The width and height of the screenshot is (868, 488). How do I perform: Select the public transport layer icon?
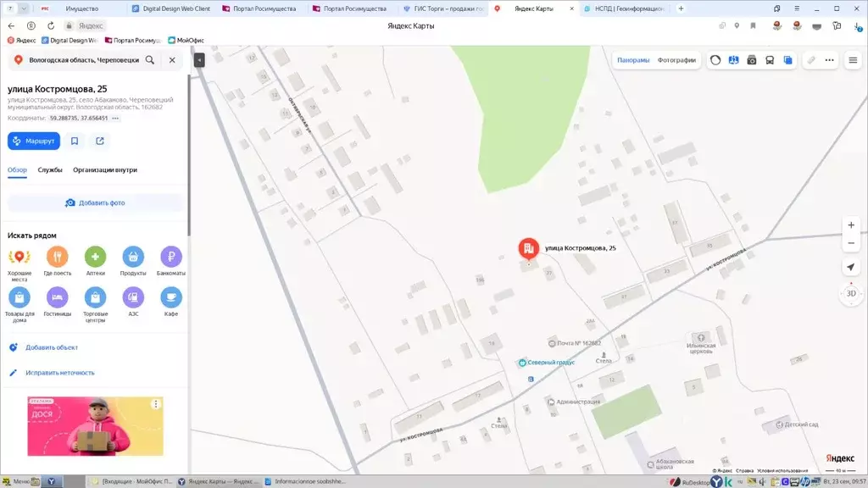pos(771,60)
